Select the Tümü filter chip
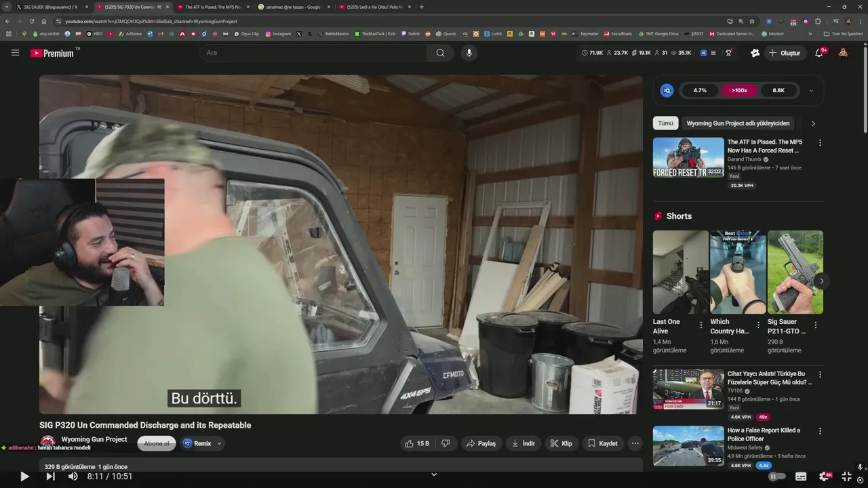 tap(666, 123)
